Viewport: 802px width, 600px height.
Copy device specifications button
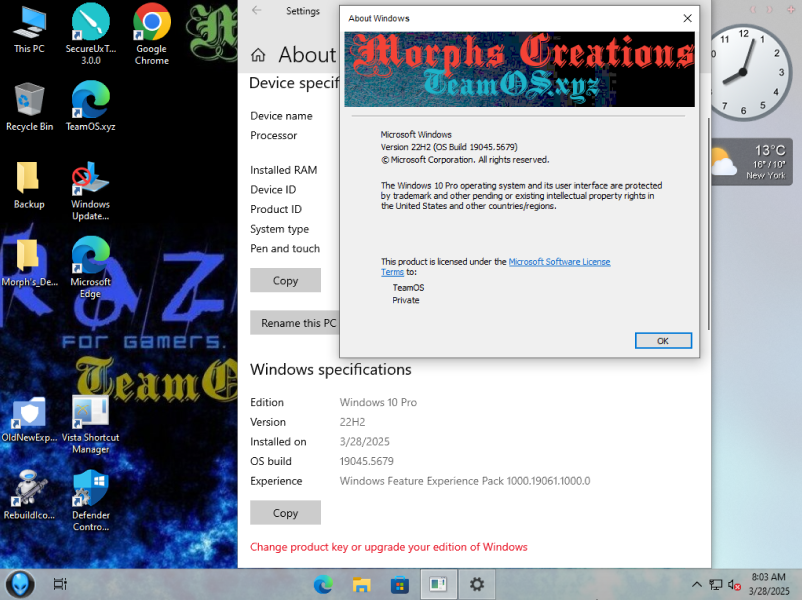click(285, 280)
